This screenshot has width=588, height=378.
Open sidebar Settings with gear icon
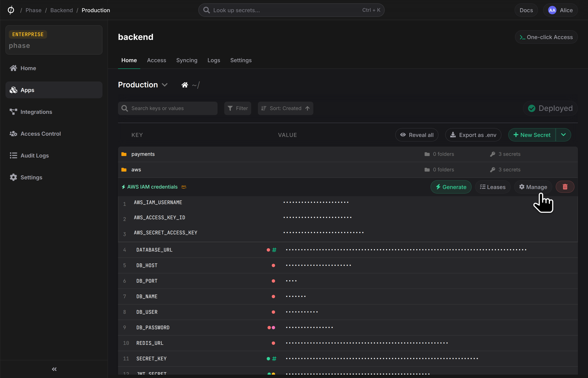(x=54, y=177)
